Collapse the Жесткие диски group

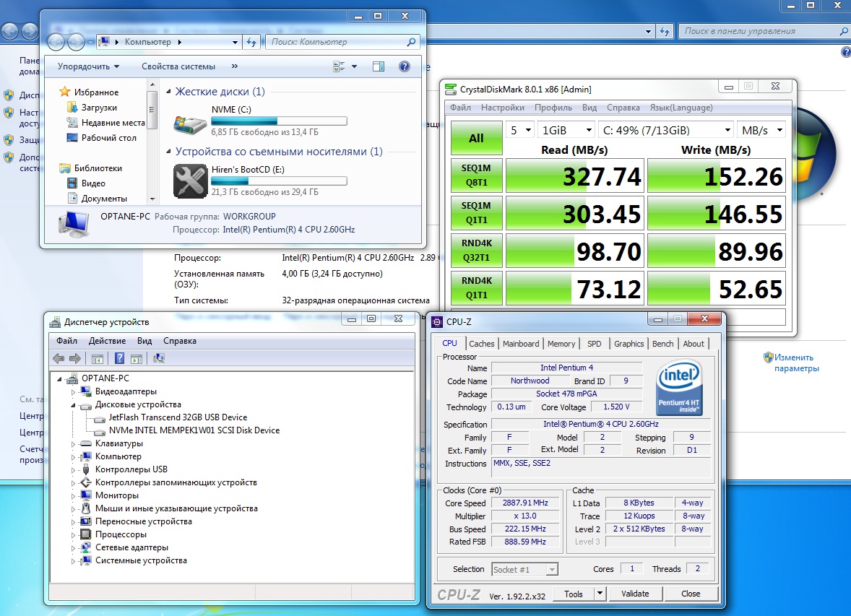[x=168, y=92]
